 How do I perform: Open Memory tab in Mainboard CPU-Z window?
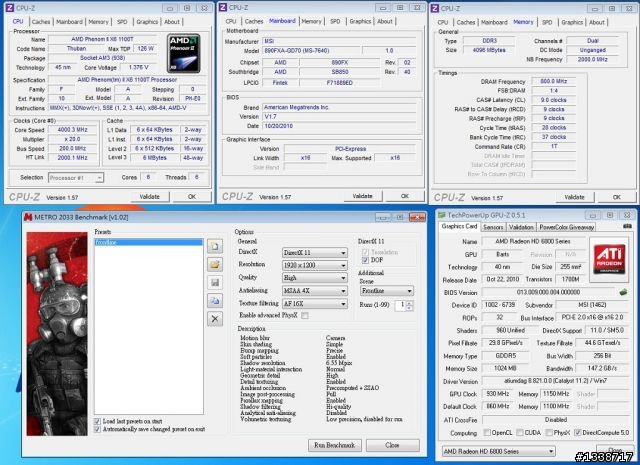pos(311,21)
